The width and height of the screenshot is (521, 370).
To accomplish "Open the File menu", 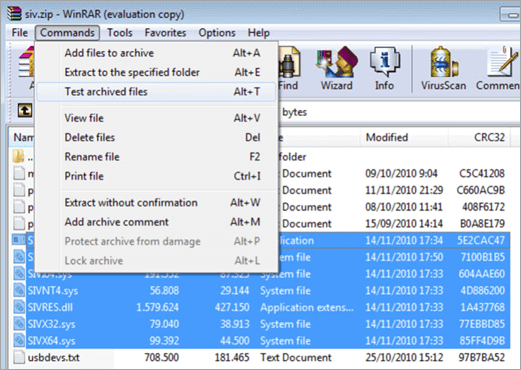I will pyautogui.click(x=20, y=33).
